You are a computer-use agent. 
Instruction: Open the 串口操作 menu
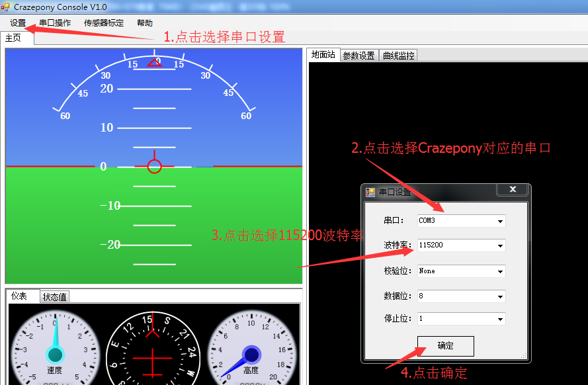[x=55, y=22]
